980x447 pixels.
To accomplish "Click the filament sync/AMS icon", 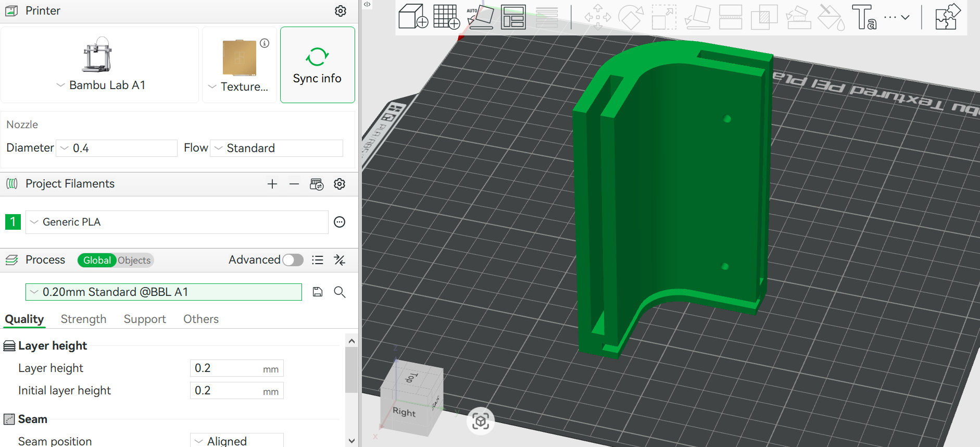I will (x=317, y=184).
